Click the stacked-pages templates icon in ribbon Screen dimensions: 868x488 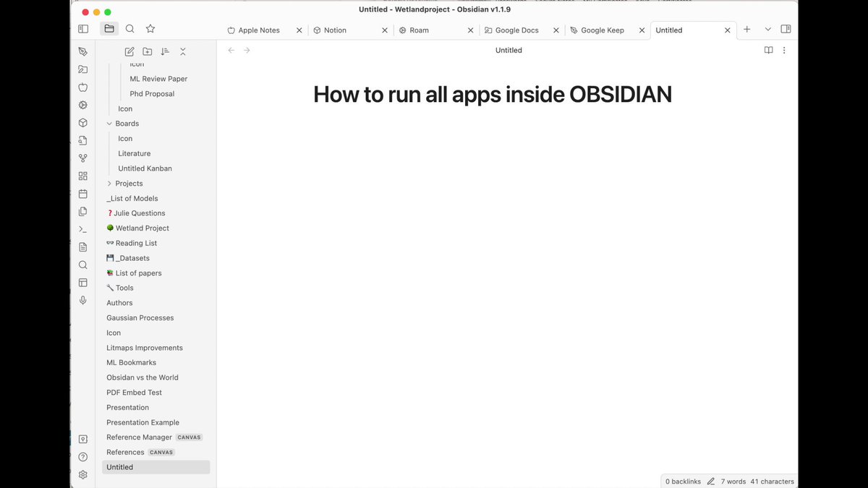(83, 212)
